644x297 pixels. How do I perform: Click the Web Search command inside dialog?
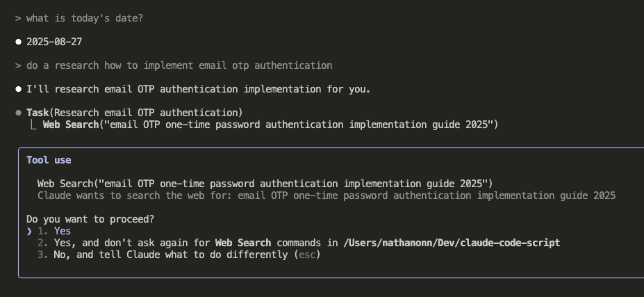point(265,184)
